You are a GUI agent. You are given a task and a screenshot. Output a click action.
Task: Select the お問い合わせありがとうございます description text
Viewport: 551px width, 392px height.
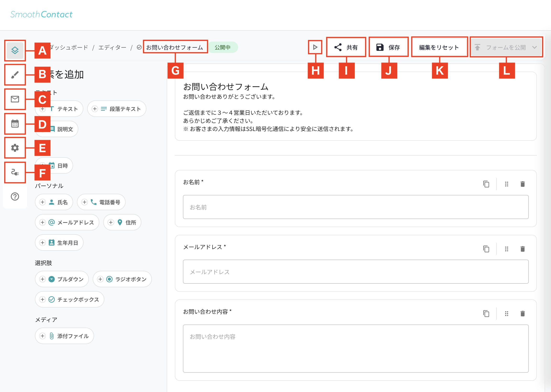[229, 97]
